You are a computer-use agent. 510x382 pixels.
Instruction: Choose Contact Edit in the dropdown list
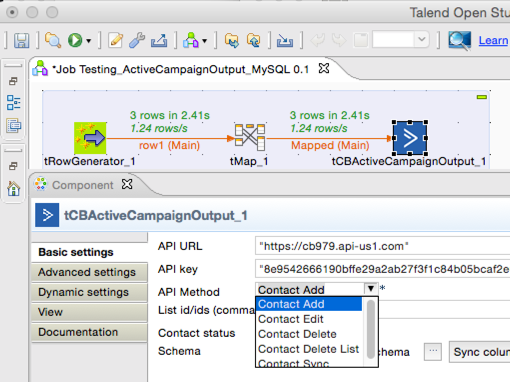309,319
